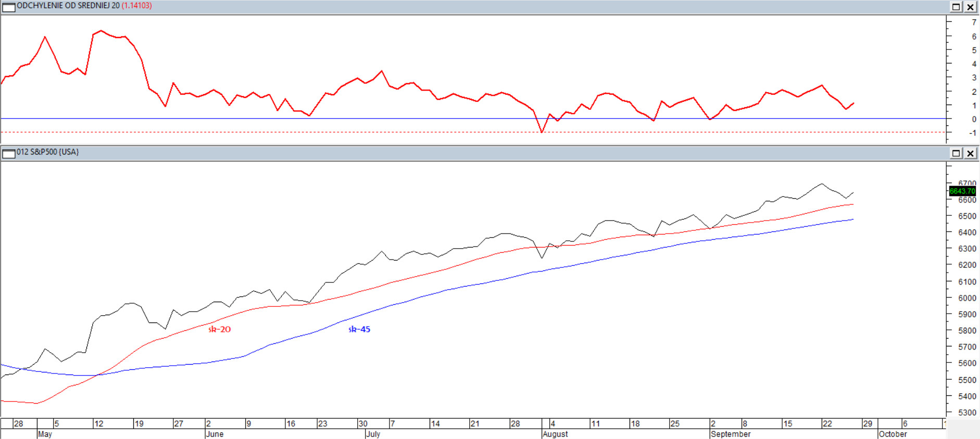Viewport: 980px width, 439px height.
Task: Jump to August on the time axis
Action: pyautogui.click(x=555, y=434)
